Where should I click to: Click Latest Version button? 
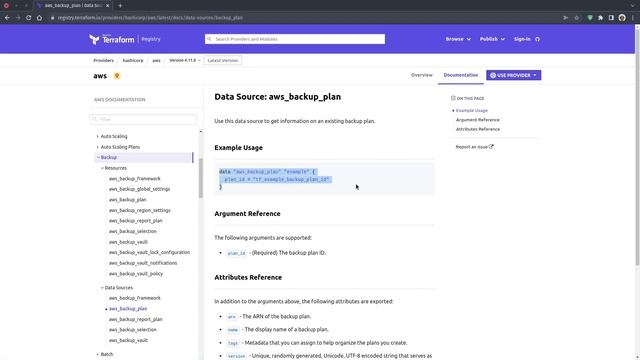pos(222,60)
